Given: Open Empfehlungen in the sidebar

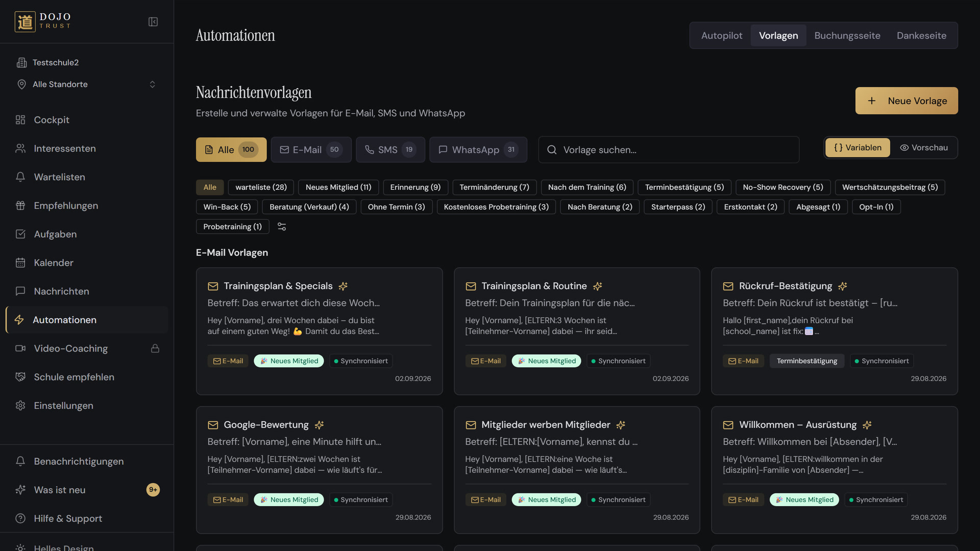Looking at the screenshot, I should click(87, 206).
